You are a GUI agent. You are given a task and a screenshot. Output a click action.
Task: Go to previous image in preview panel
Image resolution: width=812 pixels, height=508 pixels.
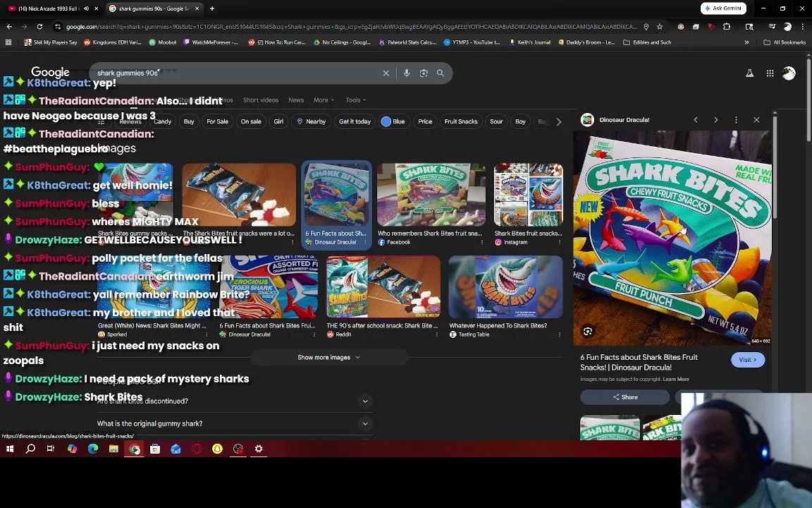pos(696,120)
